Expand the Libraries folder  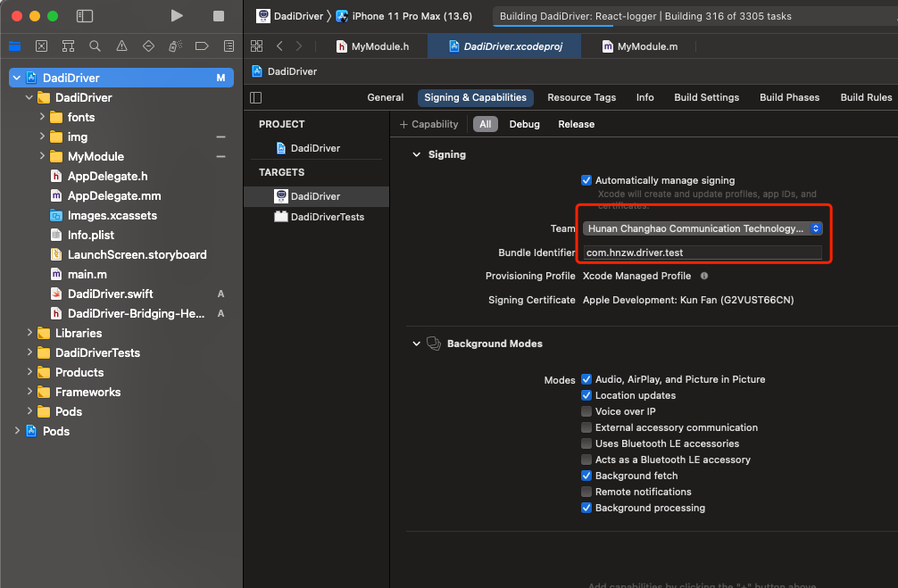(x=29, y=333)
